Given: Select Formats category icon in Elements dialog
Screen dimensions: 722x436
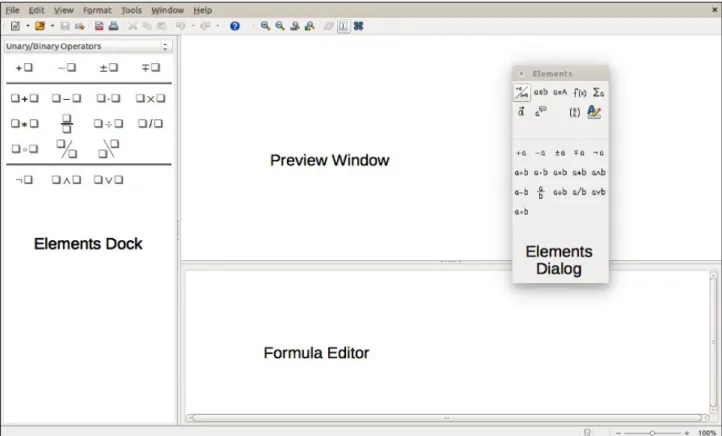Looking at the screenshot, I should 594,112.
